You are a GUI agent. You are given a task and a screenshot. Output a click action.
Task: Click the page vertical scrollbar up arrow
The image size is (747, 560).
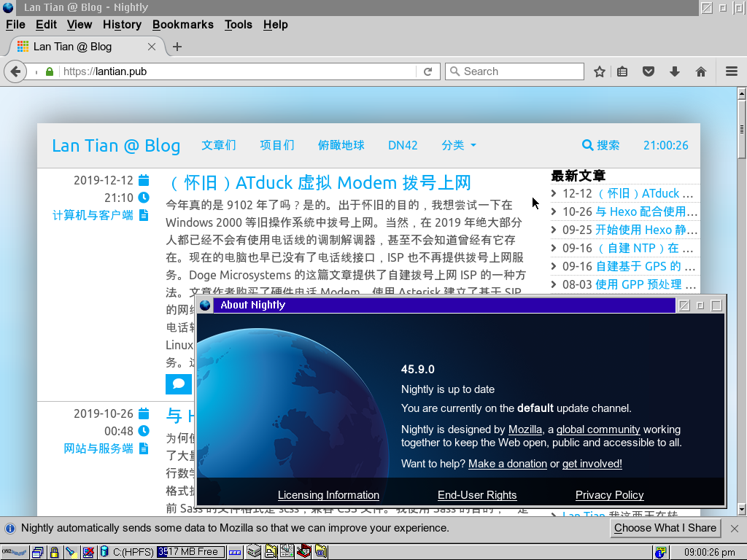pos(742,93)
